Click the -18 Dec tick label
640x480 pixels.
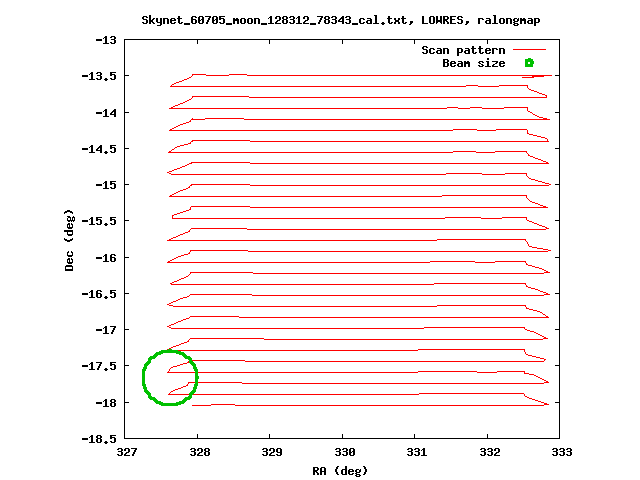[106, 403]
